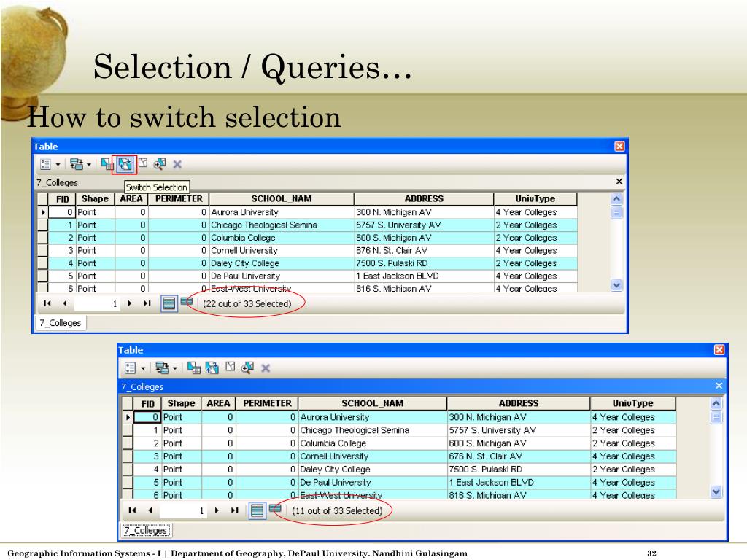The height and width of the screenshot is (560, 747).
Task: Click Switch Selection icon in lower Table window
Action: click(x=212, y=367)
